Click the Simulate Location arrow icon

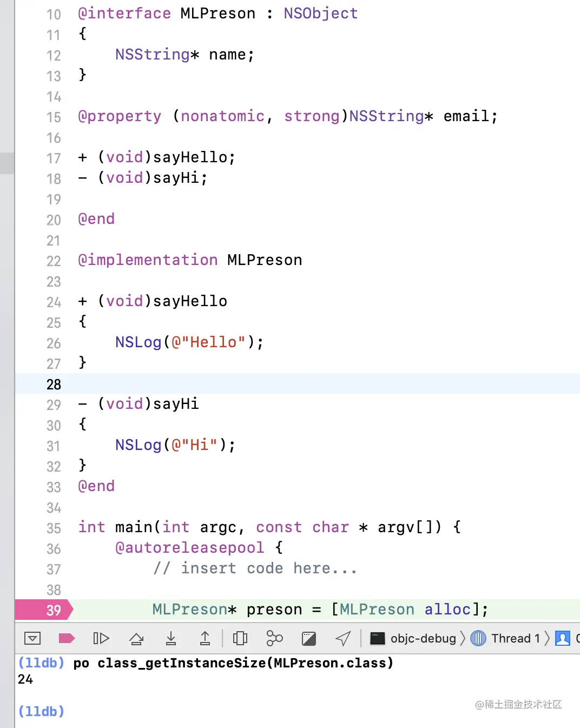click(x=343, y=638)
